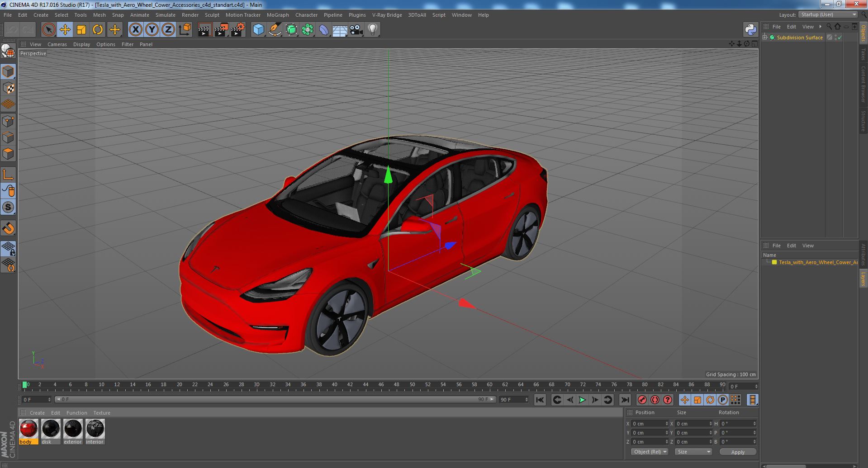Image resolution: width=868 pixels, height=468 pixels.
Task: Open Object (Rel) coordinate dropdown
Action: [650, 452]
